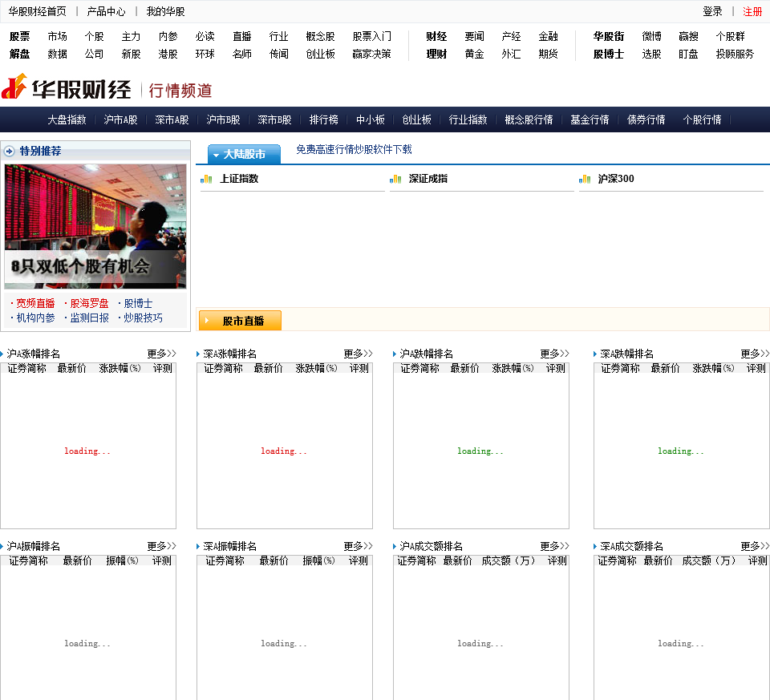Click the 登录 link
This screenshot has width=770, height=700.
pos(712,11)
